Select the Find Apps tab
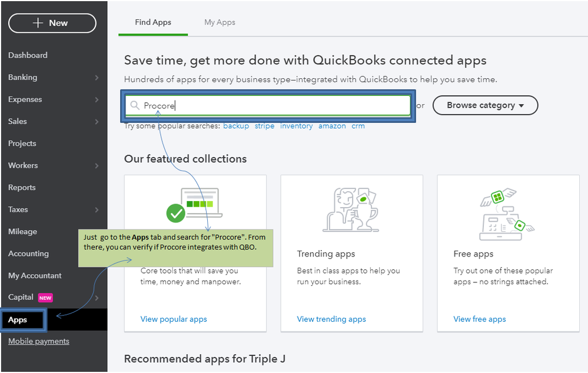Screen dimensions: 588x373 click(153, 22)
